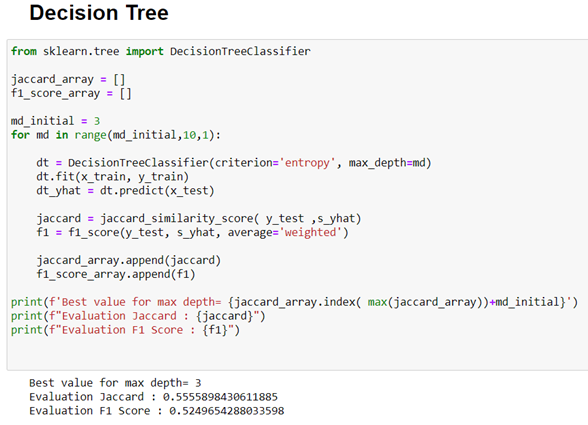
Task: Click the for md in range loop line
Action: tap(116, 135)
